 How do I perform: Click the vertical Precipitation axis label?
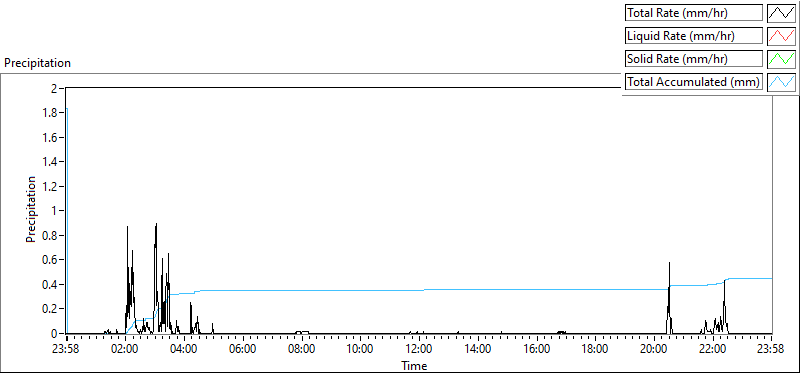31,209
